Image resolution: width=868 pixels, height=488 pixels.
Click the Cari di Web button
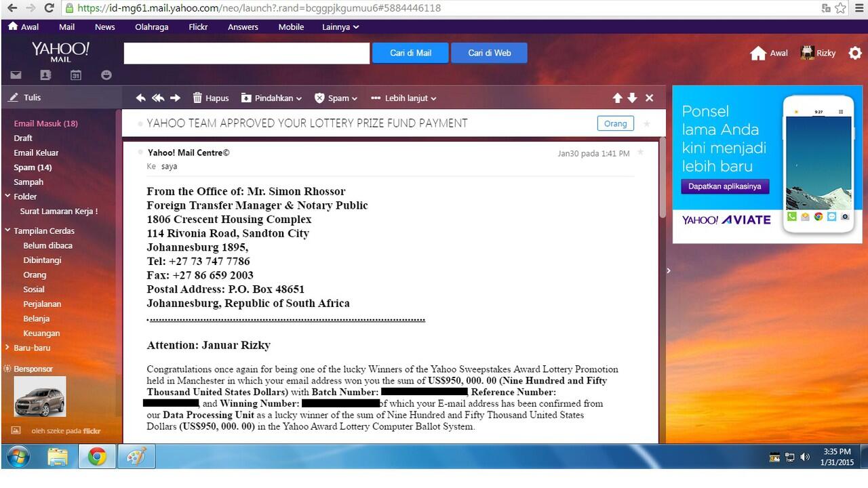click(489, 53)
